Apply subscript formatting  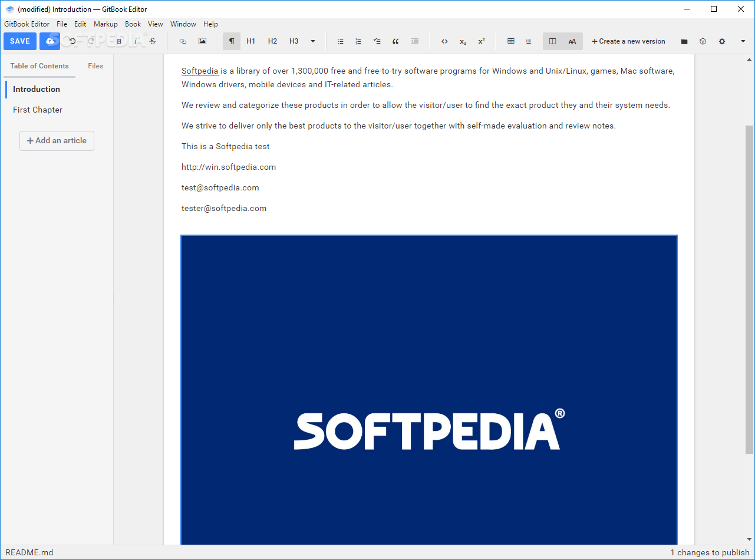(x=463, y=41)
